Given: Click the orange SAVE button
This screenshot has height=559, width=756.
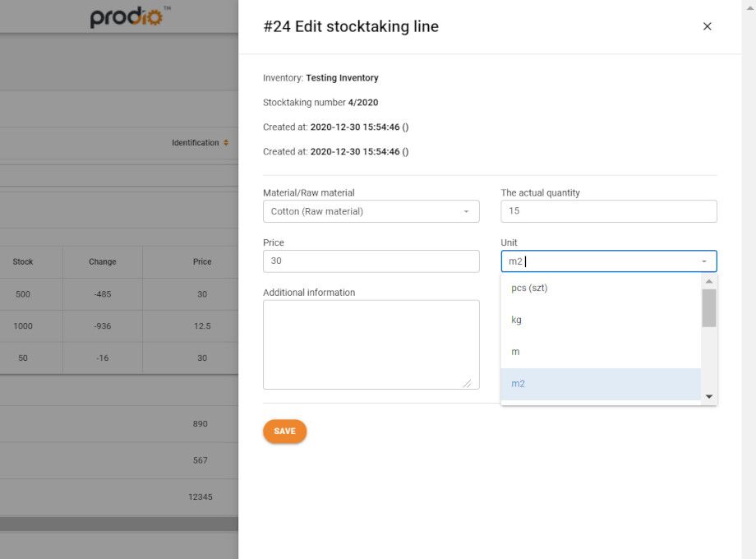Looking at the screenshot, I should click(284, 432).
